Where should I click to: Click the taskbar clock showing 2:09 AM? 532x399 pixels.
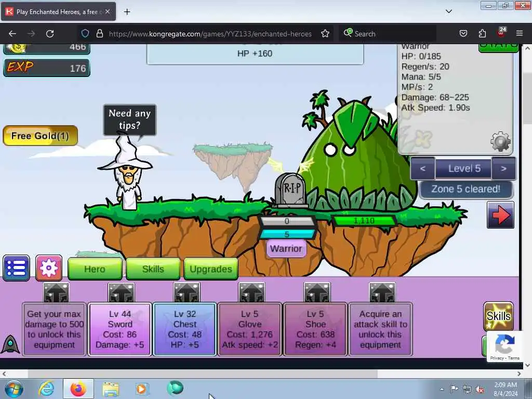pyautogui.click(x=506, y=389)
